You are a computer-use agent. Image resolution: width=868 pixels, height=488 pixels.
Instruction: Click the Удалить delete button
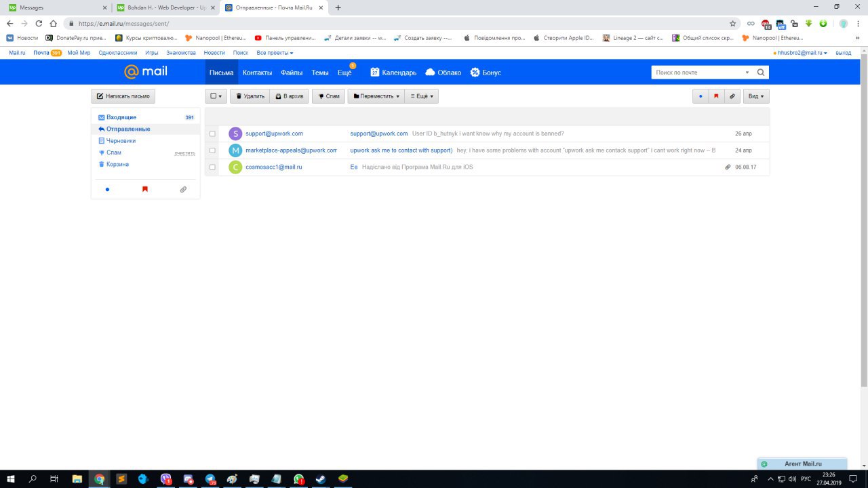coord(250,96)
